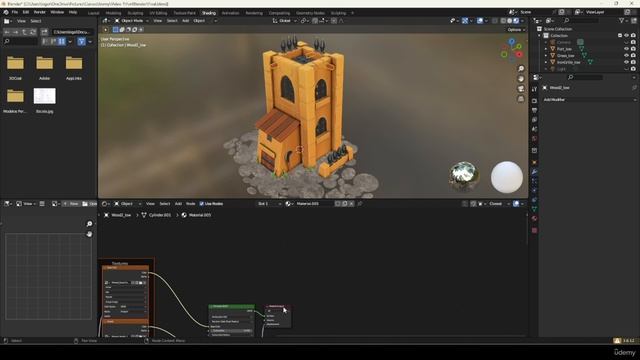Screen dimensions: 640x360
Task: Open the Material properties tab icon
Action: [534, 219]
